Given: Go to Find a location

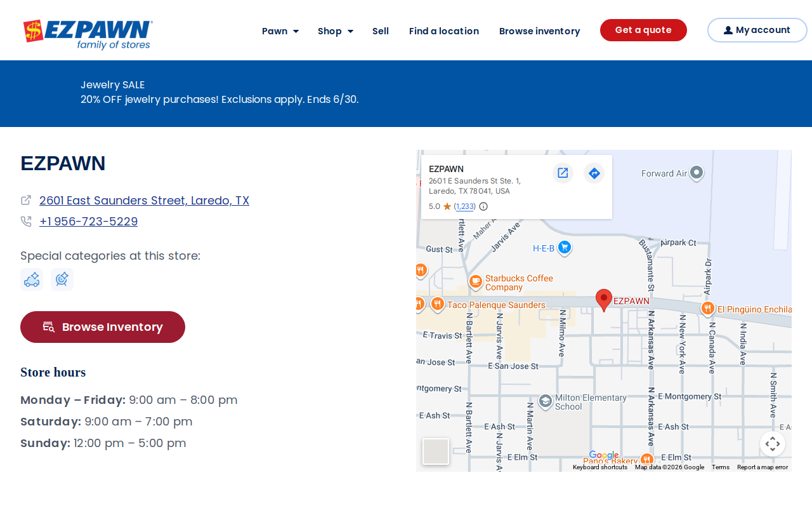Looking at the screenshot, I should (444, 31).
